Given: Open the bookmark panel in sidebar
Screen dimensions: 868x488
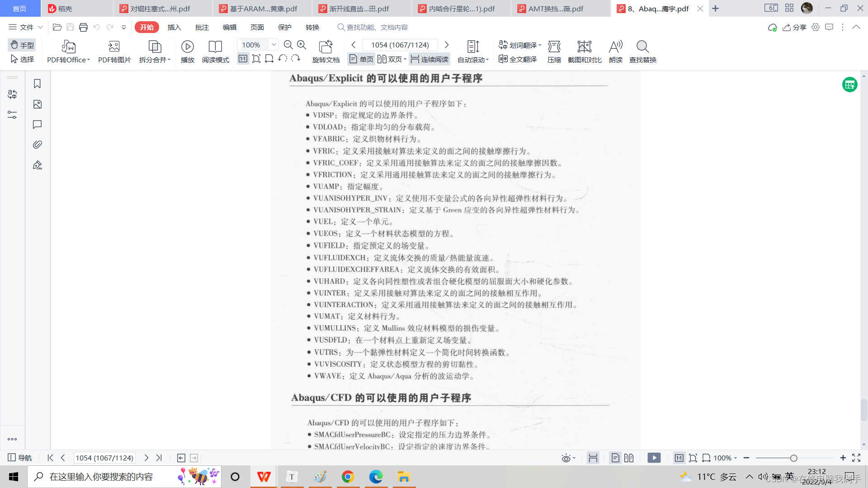Looking at the screenshot, I should coord(38,84).
